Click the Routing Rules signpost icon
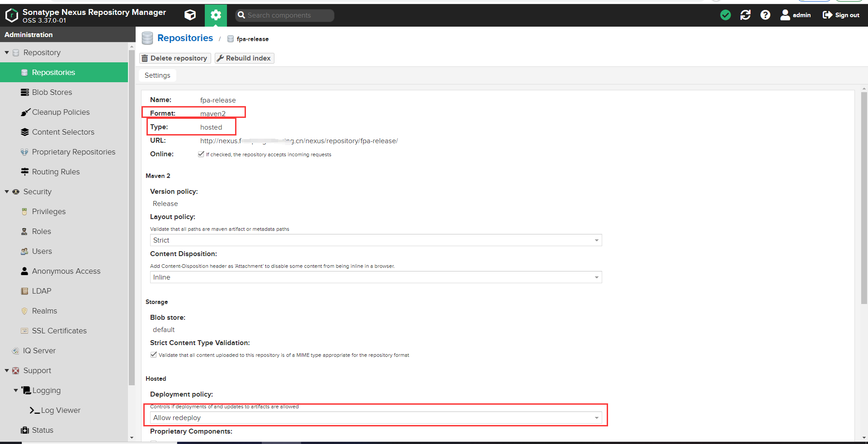 click(25, 172)
